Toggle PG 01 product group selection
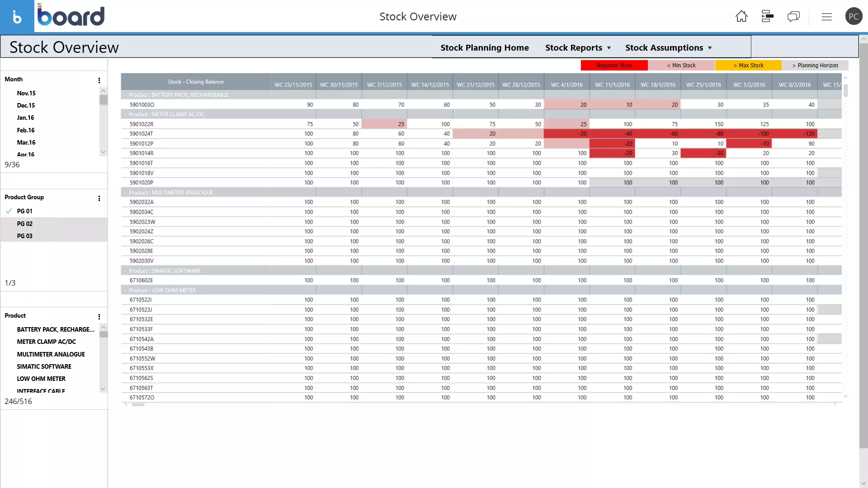868x488 pixels. 24,211
